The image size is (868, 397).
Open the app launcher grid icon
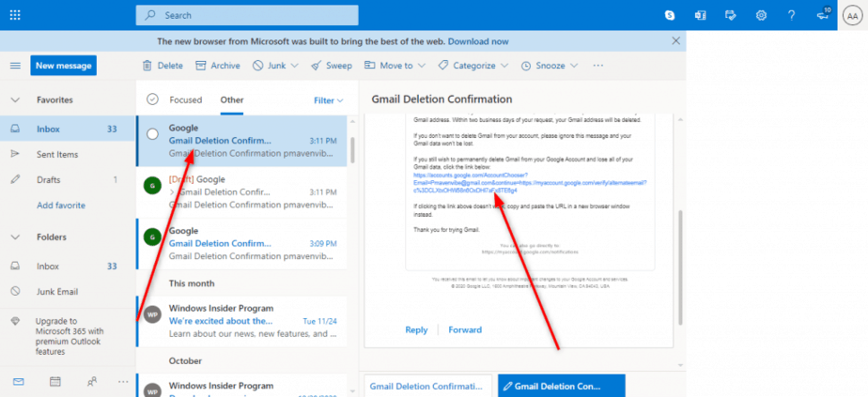tap(15, 15)
